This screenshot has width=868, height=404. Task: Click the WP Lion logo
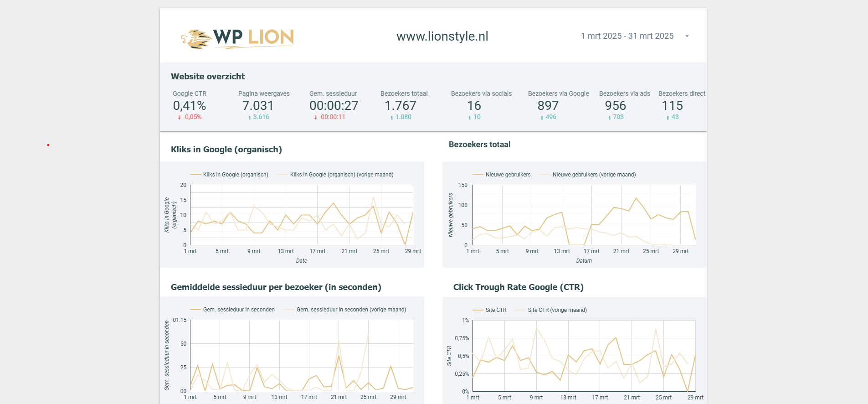[237, 38]
